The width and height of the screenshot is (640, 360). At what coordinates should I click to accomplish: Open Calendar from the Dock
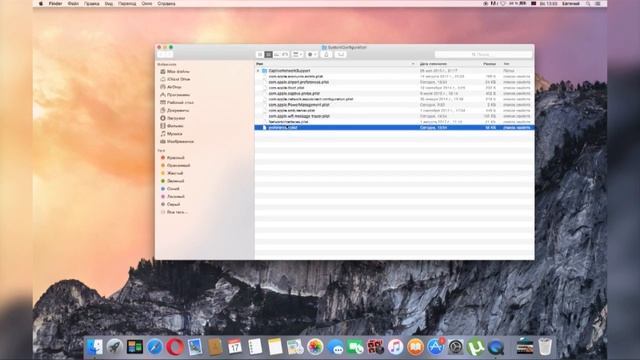coord(235,347)
